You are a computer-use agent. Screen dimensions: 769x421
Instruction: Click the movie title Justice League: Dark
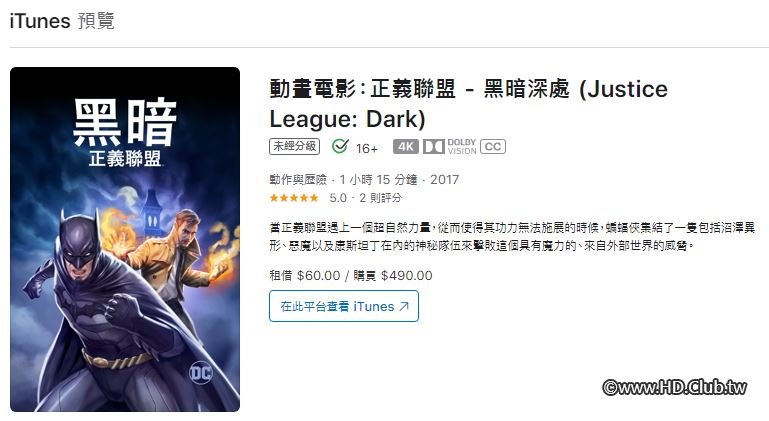[468, 104]
